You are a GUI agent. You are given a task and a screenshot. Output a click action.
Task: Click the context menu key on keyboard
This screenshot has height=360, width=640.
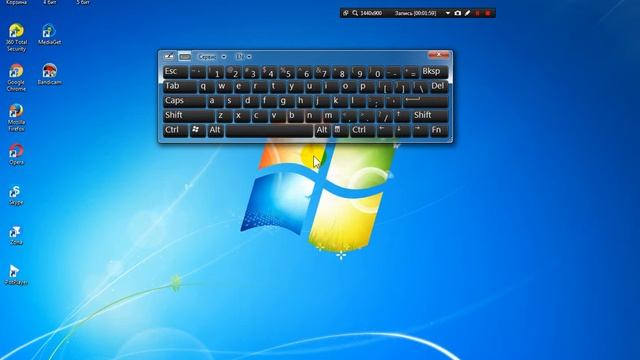point(340,130)
